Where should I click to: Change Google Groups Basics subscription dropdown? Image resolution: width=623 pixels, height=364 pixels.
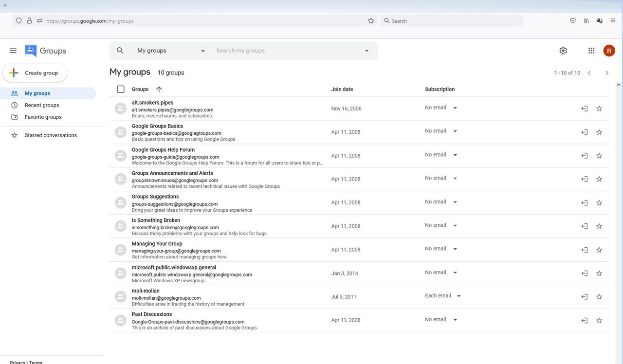pos(441,131)
